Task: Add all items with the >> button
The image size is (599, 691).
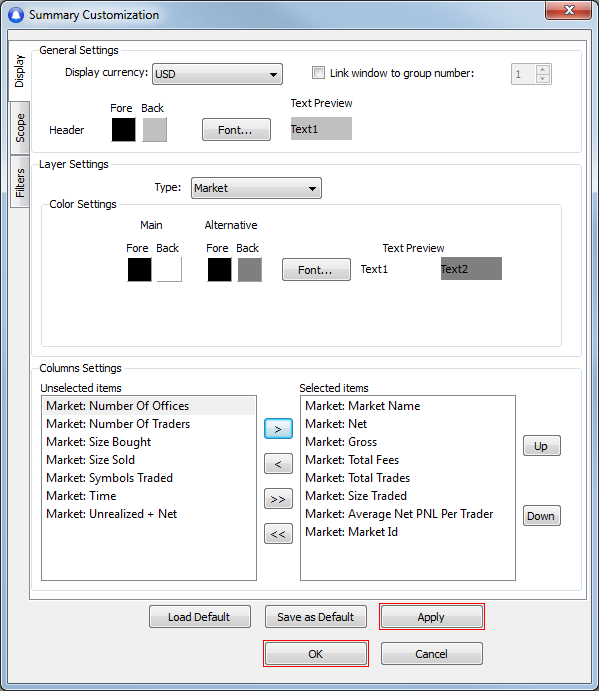Action: (278, 499)
